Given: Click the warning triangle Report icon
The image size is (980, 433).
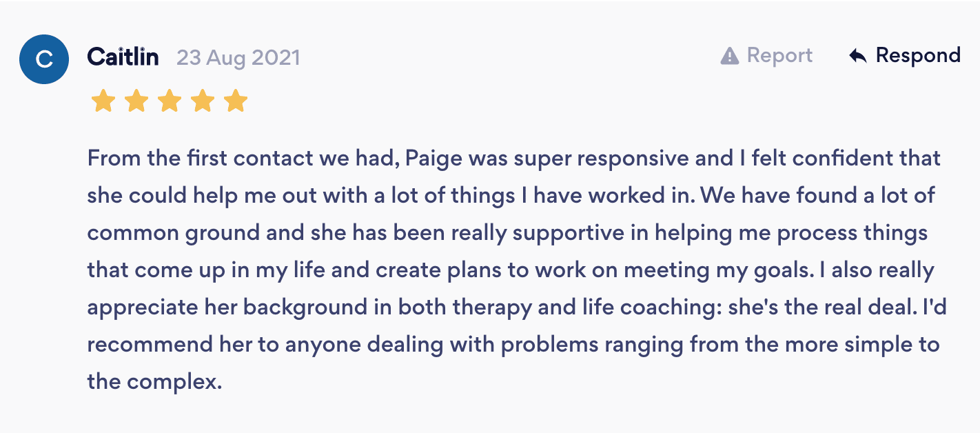Looking at the screenshot, I should coord(729,56).
